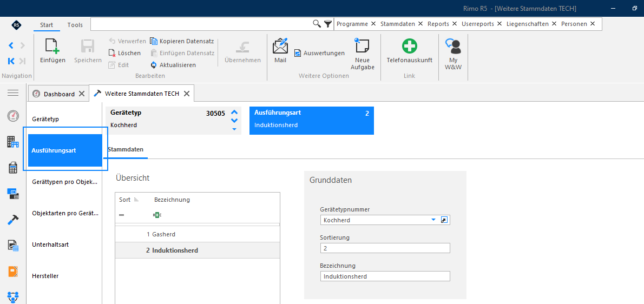644x304 pixels.
Task: Click the Einfügen new record icon
Action: [x=52, y=47]
